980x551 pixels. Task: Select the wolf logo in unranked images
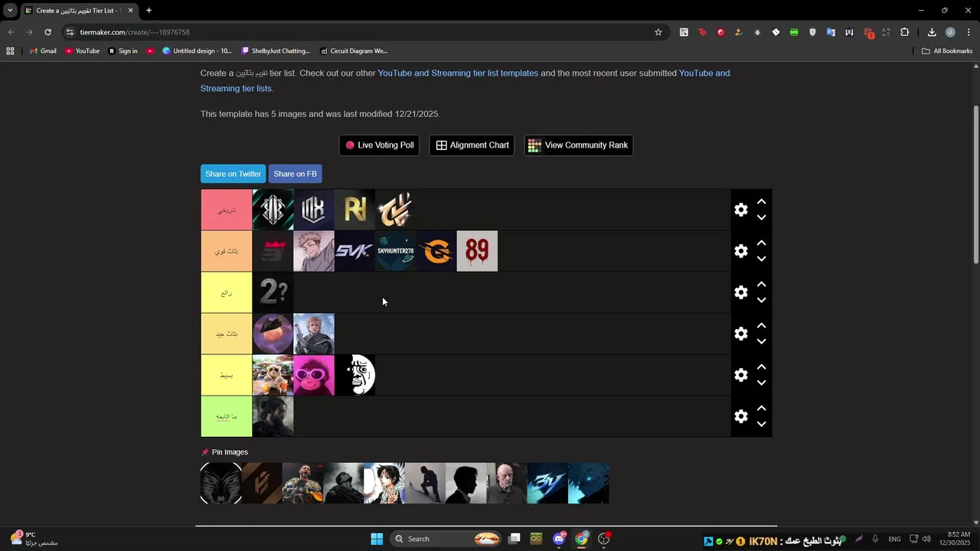[x=221, y=483]
